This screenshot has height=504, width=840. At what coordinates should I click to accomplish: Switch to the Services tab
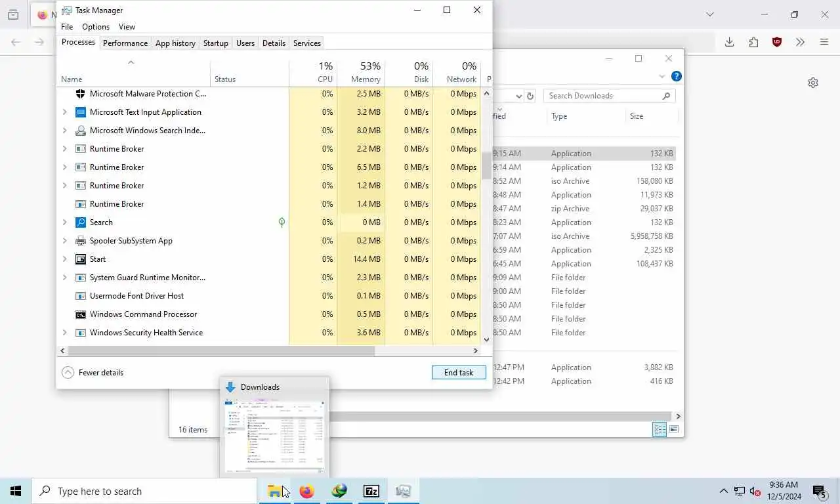(x=307, y=43)
